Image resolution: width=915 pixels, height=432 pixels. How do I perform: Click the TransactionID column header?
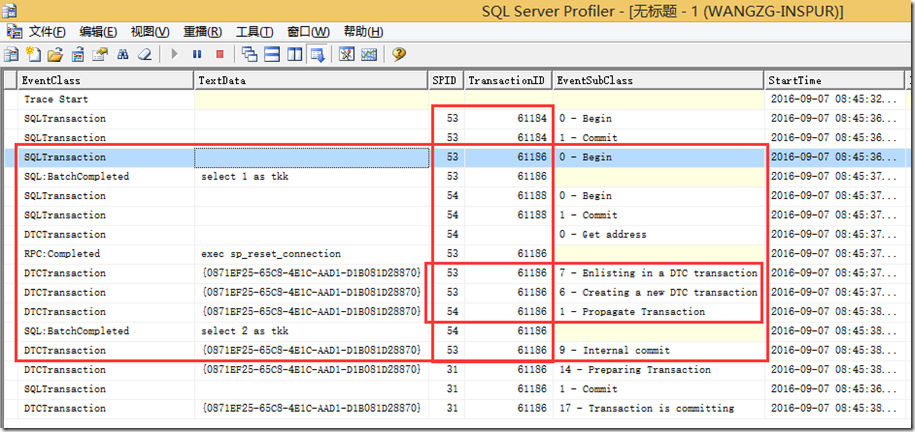[508, 80]
